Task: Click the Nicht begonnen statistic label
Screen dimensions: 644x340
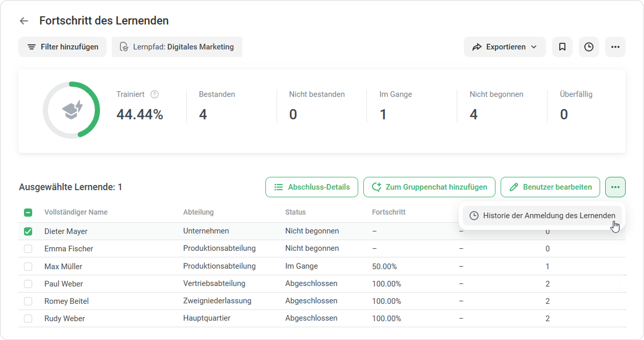Action: (497, 94)
